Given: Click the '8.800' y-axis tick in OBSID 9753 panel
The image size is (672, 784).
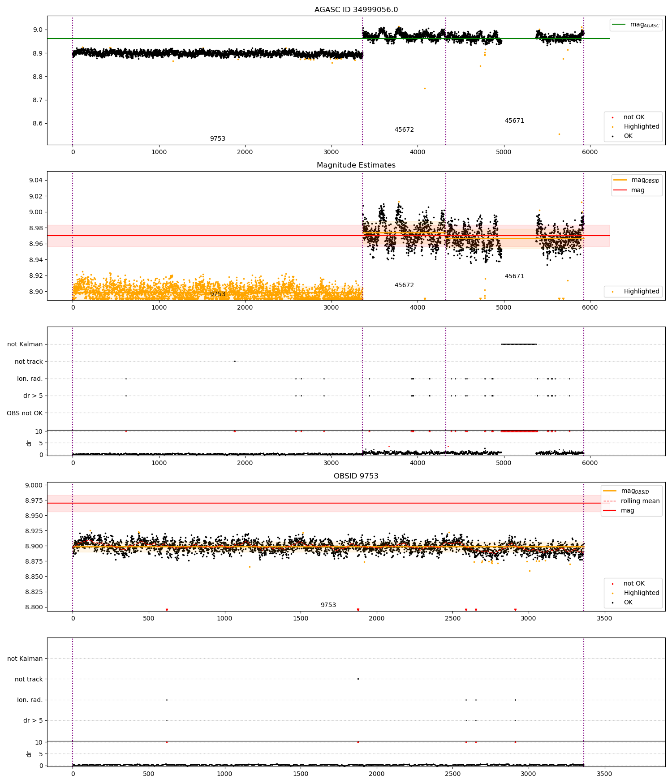Looking at the screenshot, I should (x=34, y=607).
